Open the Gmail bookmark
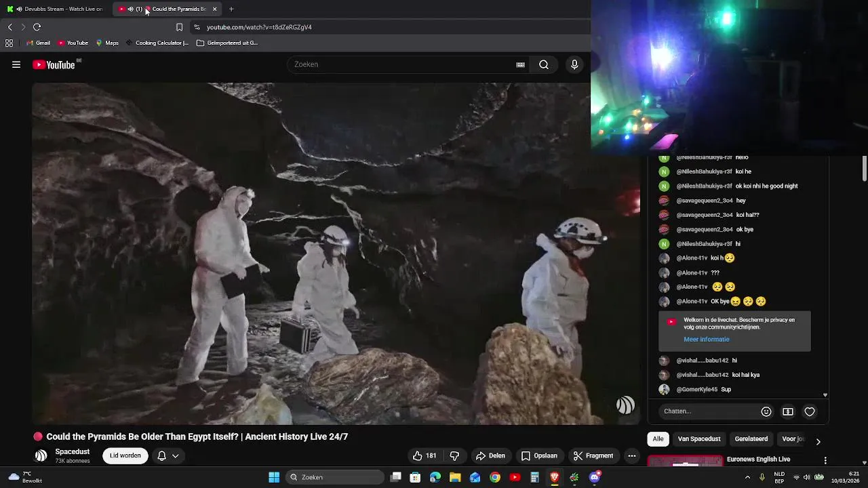Viewport: 868px width, 488px height. [x=39, y=43]
